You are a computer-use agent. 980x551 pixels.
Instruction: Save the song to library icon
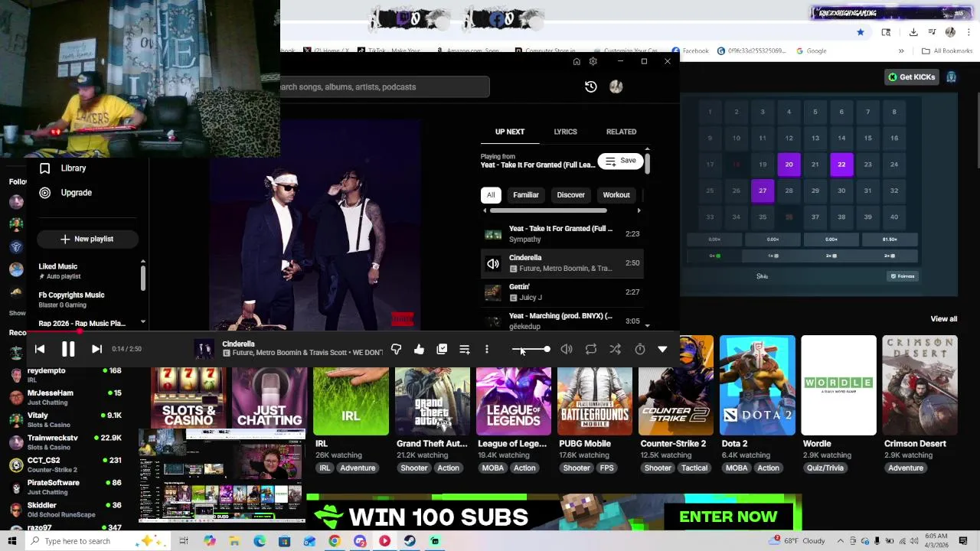click(442, 349)
